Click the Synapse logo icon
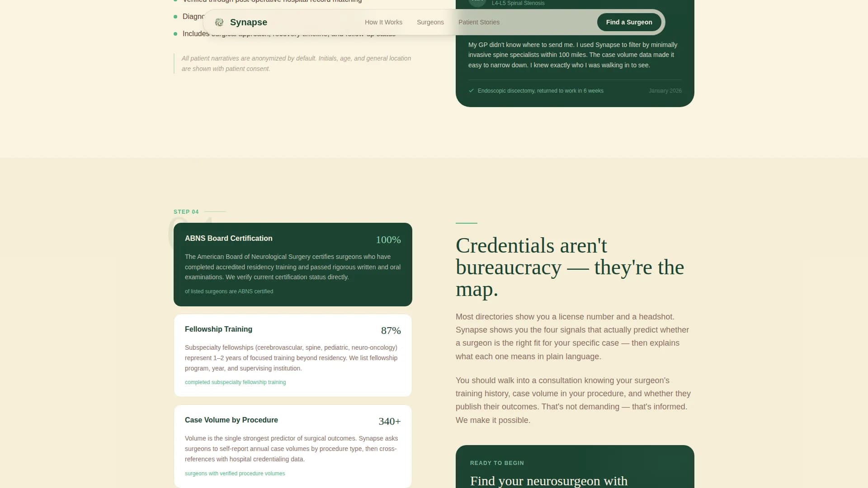Viewport: 868px width, 488px height. 219,22
